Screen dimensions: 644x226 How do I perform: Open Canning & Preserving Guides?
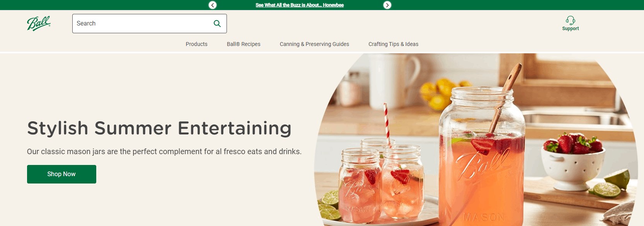pos(314,44)
